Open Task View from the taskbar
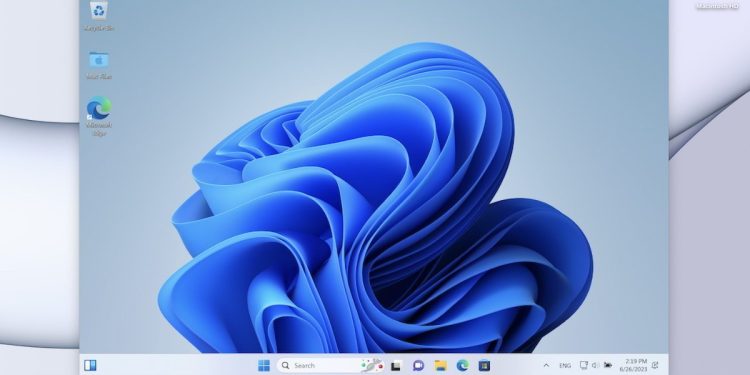 click(396, 366)
